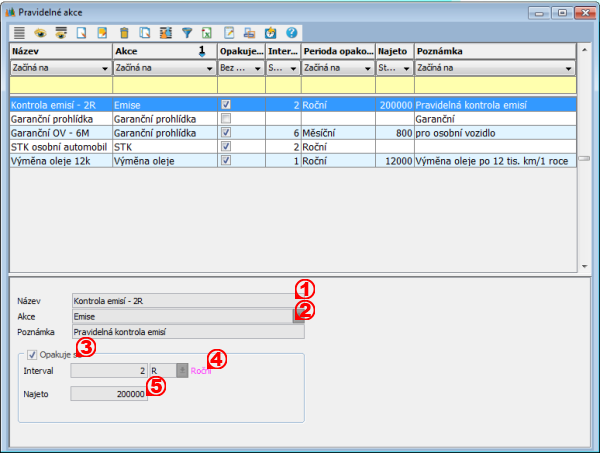The image size is (600, 453).
Task: Select the Výměna oleje 12k row
Action: tap(58, 160)
